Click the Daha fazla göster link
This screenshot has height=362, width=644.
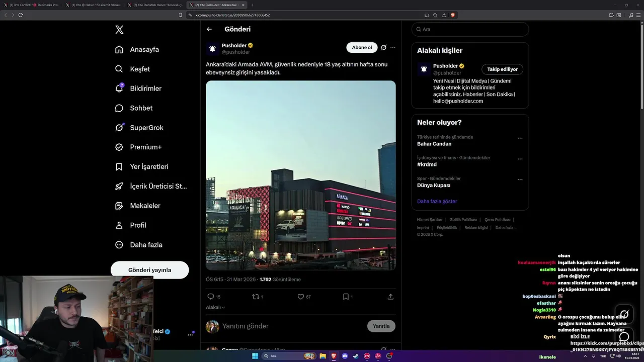(437, 201)
